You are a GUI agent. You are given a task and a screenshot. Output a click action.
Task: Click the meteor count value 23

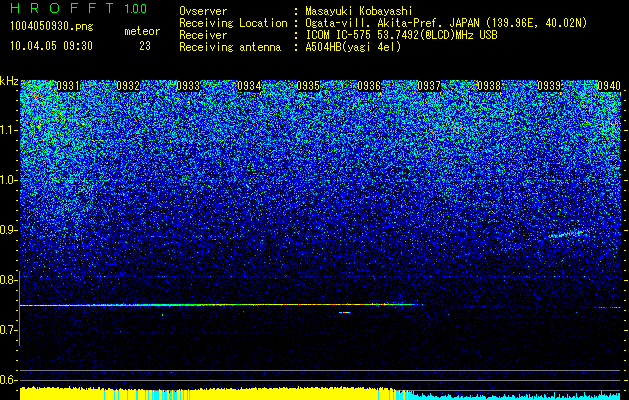145,46
